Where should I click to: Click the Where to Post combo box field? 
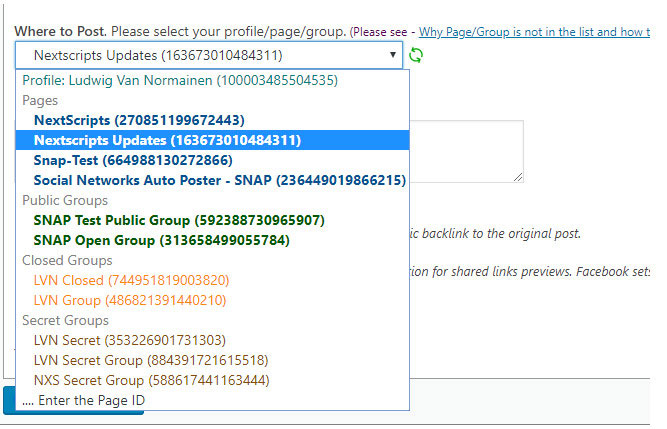click(x=200, y=55)
